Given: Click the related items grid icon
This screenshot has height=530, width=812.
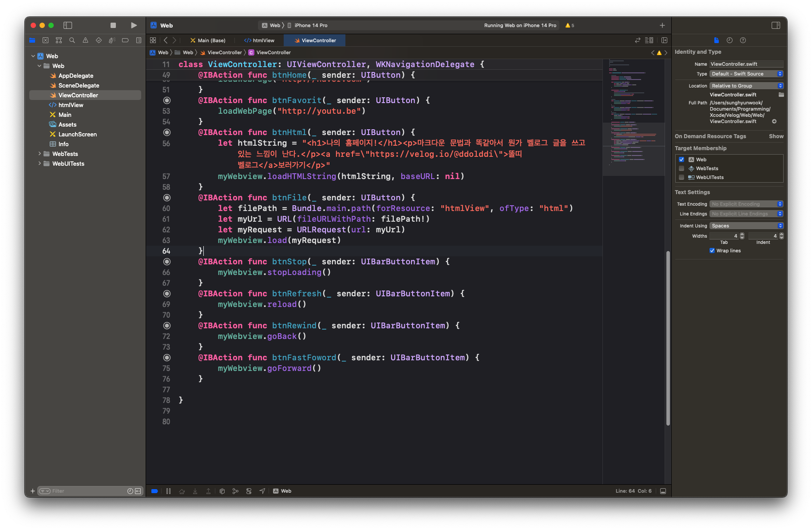Looking at the screenshot, I should click(x=153, y=40).
